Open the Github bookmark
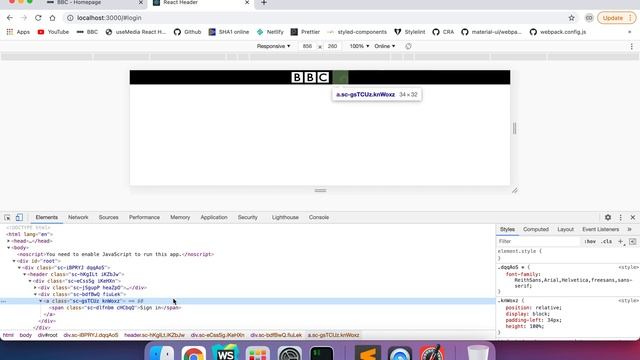 (x=188, y=32)
